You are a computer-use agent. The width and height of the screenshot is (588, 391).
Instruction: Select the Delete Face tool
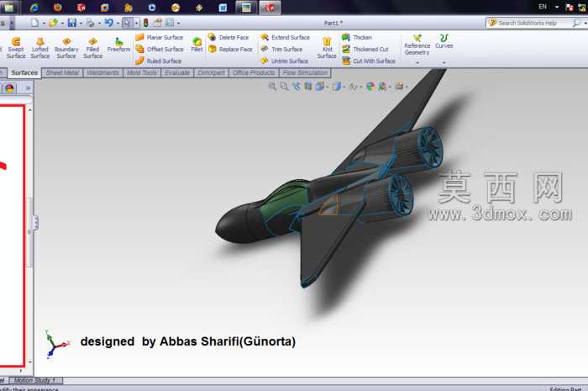pos(228,38)
